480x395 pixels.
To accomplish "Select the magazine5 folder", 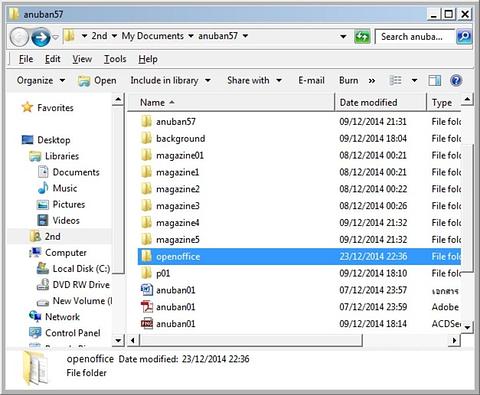I will point(299,239).
